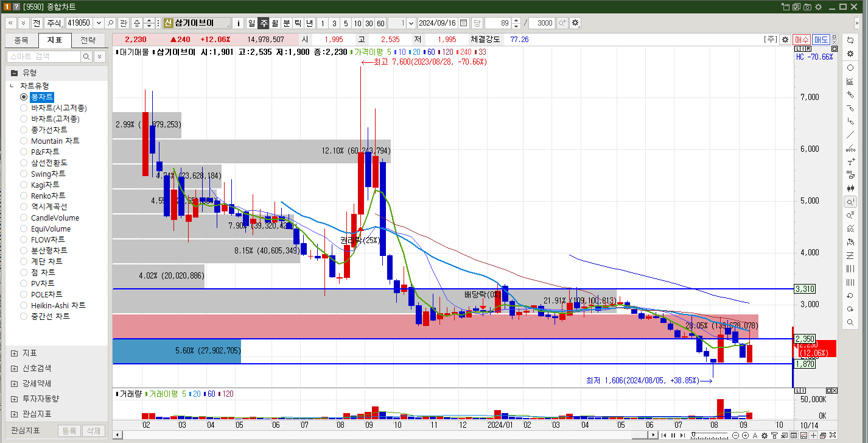The image size is (868, 443).
Task: Click the horizontal chart scrollbar right arrow
Action: point(653,435)
